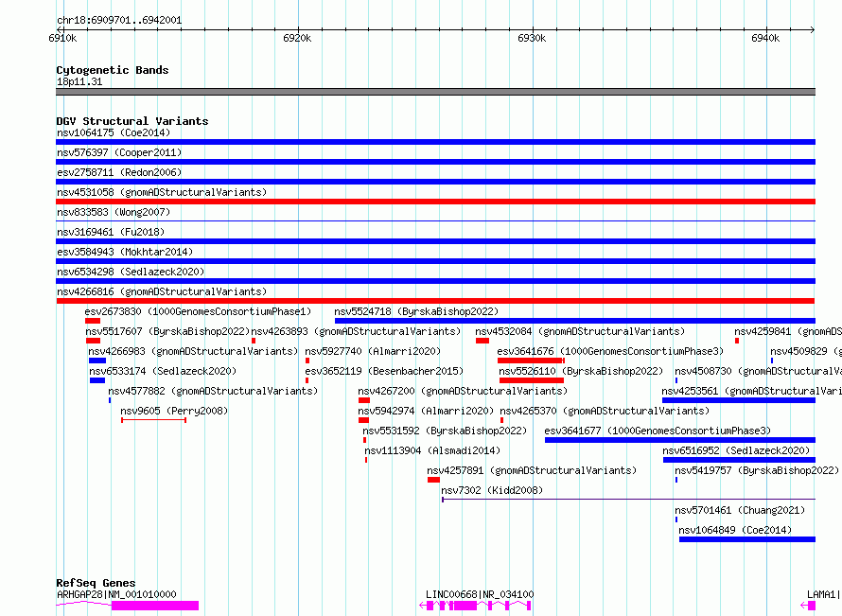Screen dimensions: 842x616
Task: Click the blue bar under esv3641677
Action: pos(680,440)
